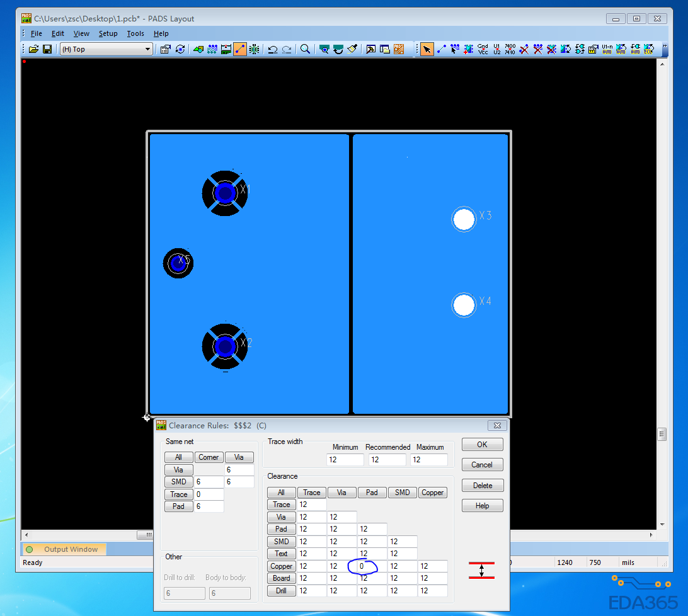Viewport: 688px width, 616px height.
Task: Click the paintbrush icon in the toolbar
Action: (x=352, y=49)
